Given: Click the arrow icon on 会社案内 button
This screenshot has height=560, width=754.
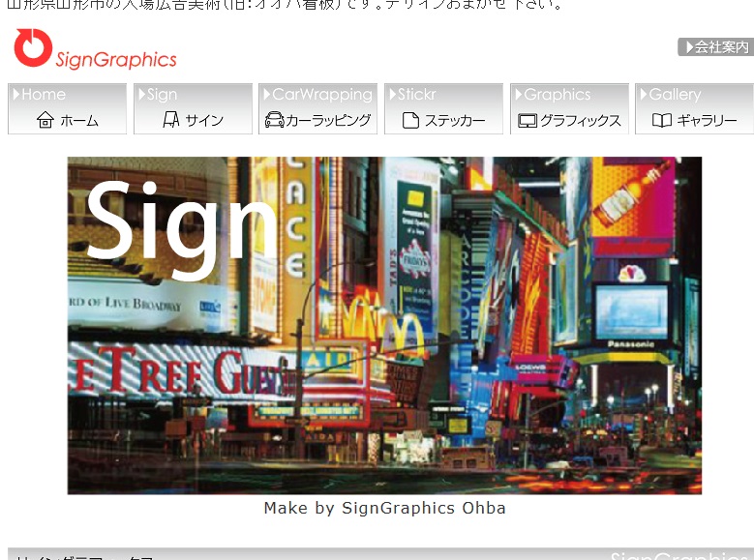Looking at the screenshot, I should 689,47.
